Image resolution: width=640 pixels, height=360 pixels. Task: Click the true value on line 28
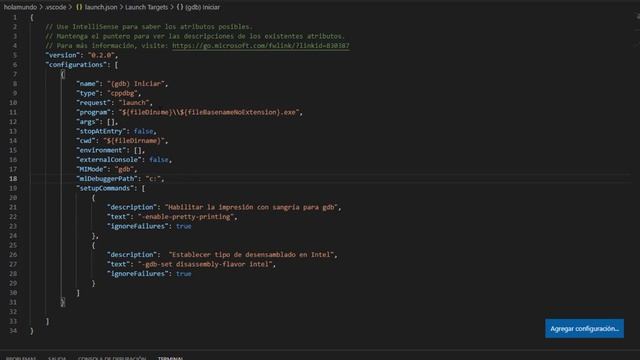pyautogui.click(x=184, y=273)
